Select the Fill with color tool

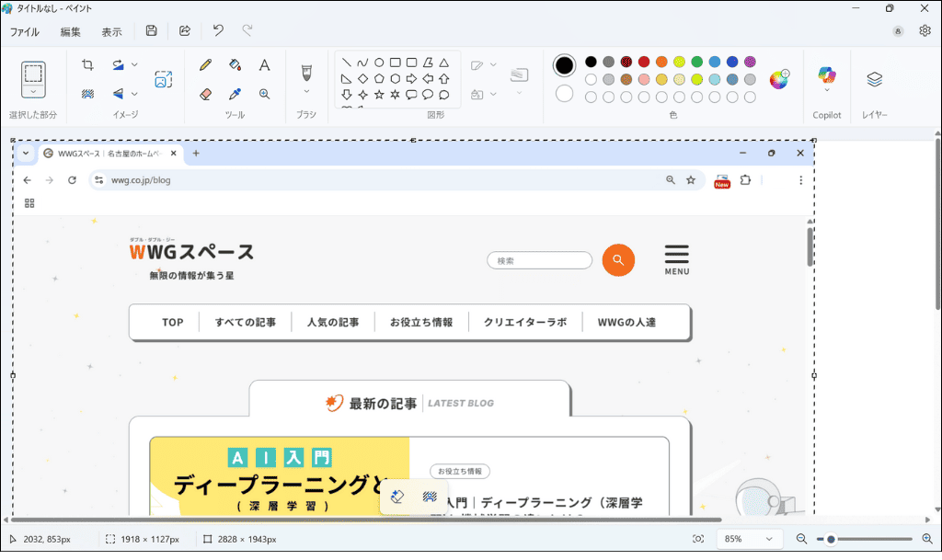(234, 65)
